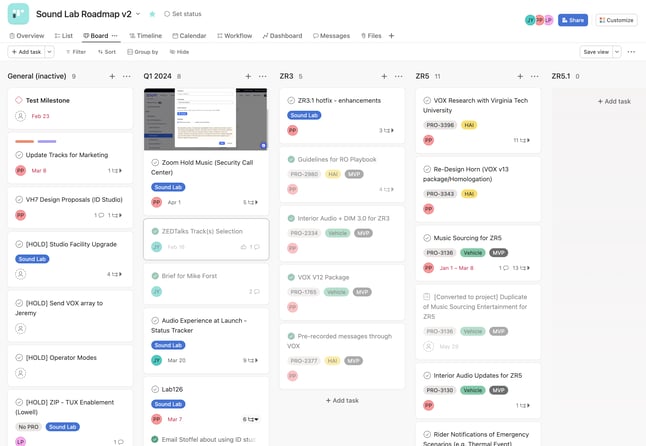Mark Audio Experience at Launch complete
Image resolution: width=646 pixels, height=446 pixels.
coord(155,320)
